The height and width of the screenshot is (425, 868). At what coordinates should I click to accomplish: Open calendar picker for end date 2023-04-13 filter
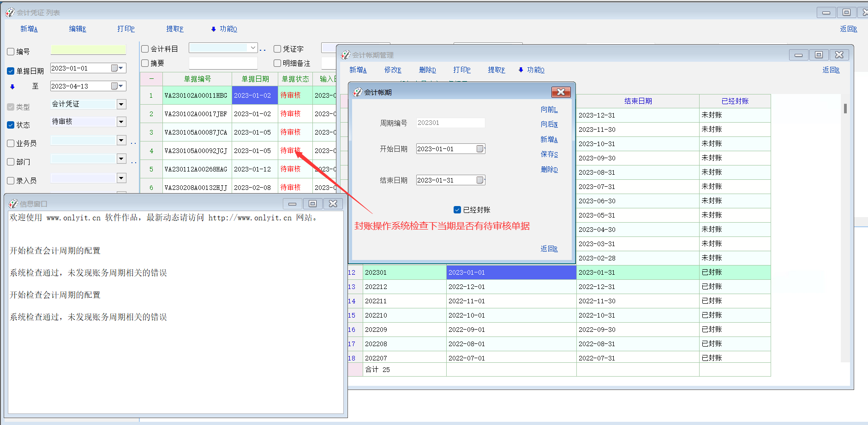click(x=114, y=86)
